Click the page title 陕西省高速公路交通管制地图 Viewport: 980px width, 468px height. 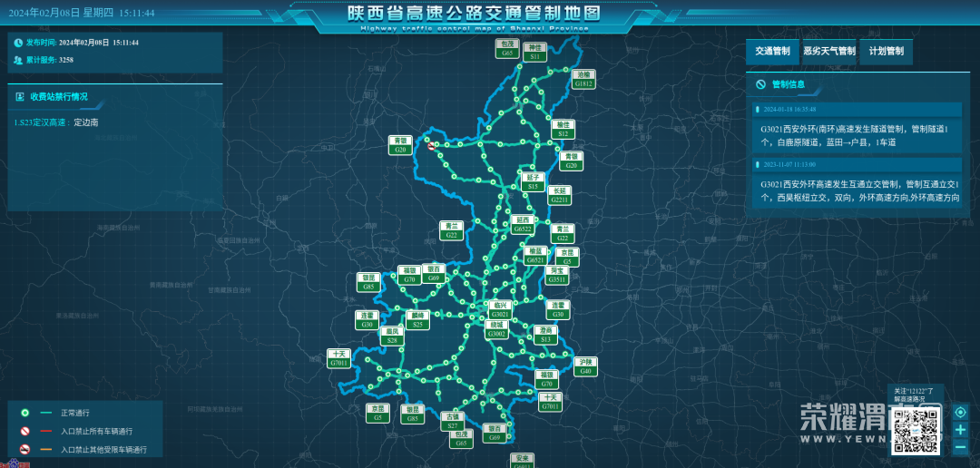(475, 13)
